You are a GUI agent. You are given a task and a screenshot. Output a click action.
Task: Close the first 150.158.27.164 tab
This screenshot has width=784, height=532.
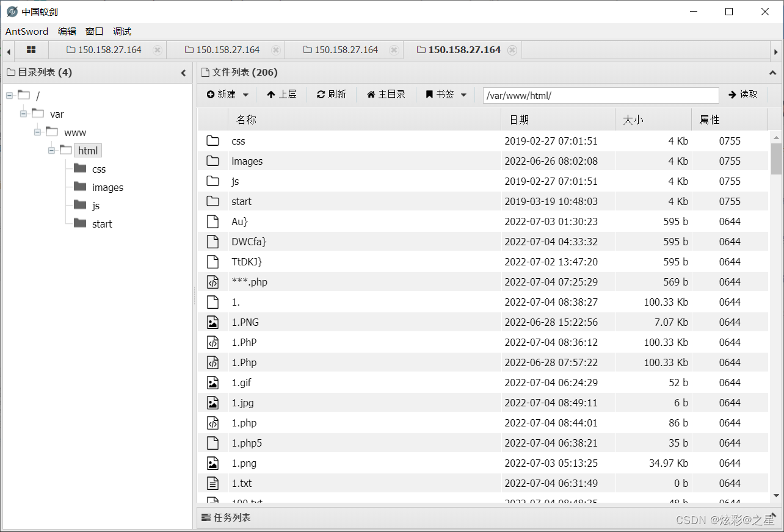(x=158, y=50)
